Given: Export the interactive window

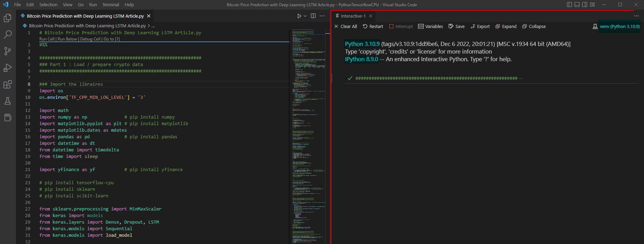Looking at the screenshot, I should click(x=480, y=26).
